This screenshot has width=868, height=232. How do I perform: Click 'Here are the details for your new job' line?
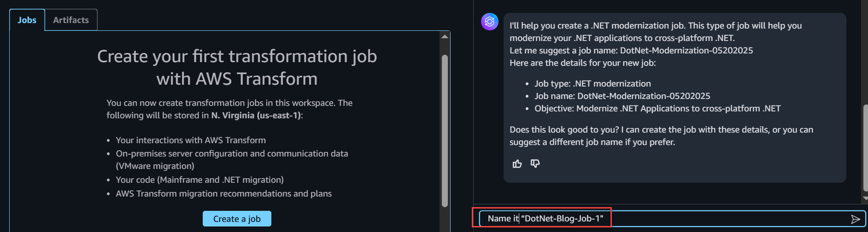click(x=583, y=63)
